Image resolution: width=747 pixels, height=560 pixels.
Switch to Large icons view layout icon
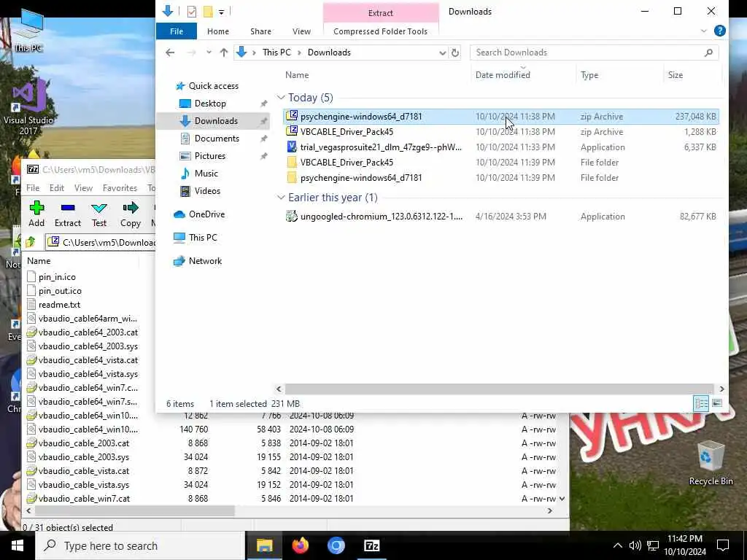(717, 403)
